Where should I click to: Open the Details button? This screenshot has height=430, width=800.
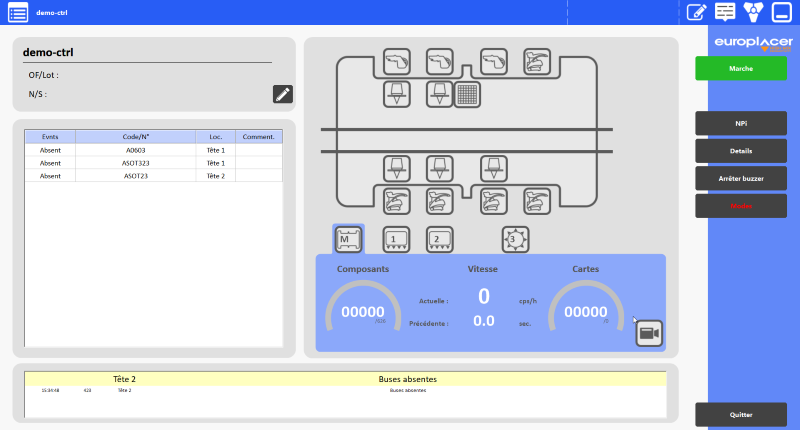point(741,150)
